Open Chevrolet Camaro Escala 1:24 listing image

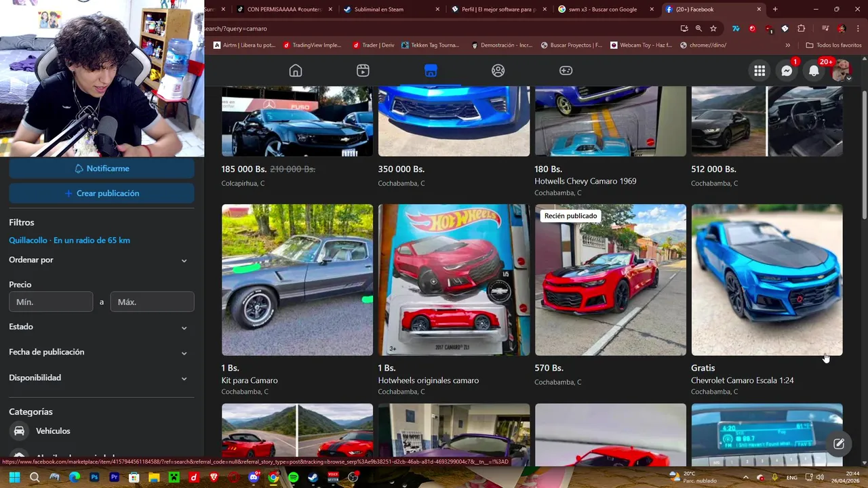(x=767, y=280)
